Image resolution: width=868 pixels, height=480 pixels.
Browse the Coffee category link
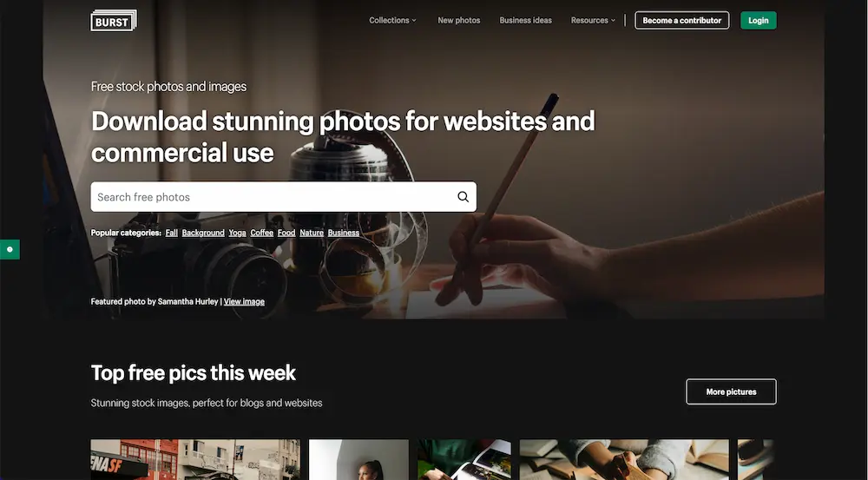pos(262,233)
